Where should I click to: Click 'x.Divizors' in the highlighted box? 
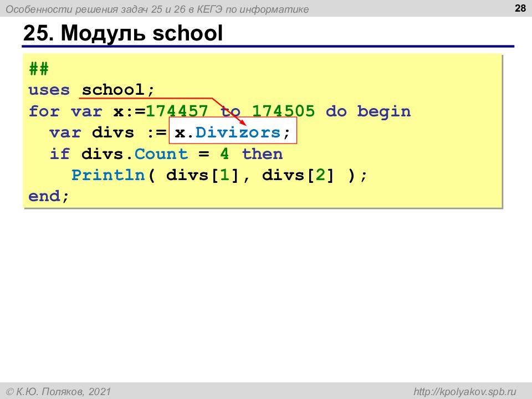[x=228, y=132]
